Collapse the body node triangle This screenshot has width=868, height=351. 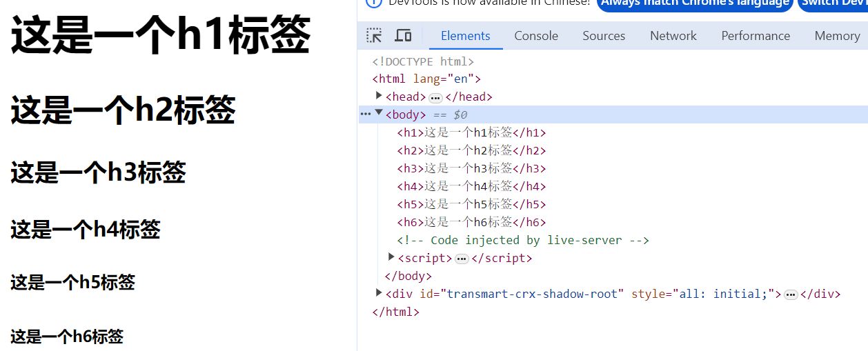pyautogui.click(x=379, y=114)
